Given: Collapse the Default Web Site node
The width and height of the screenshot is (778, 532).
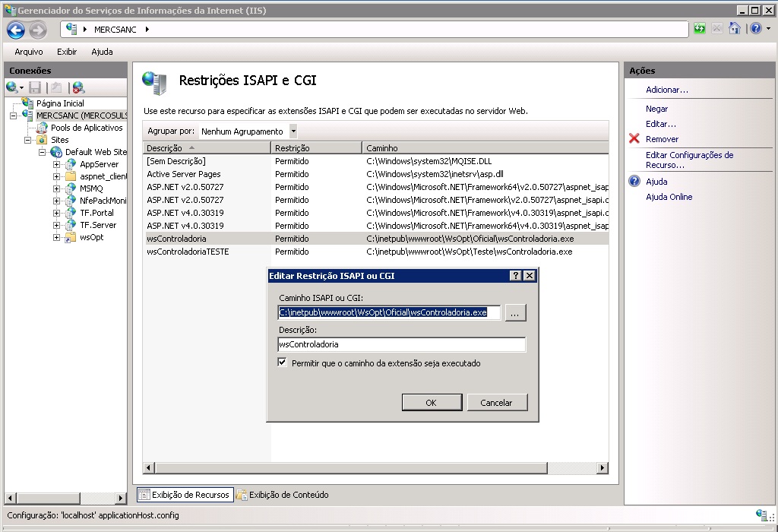Looking at the screenshot, I should coord(43,152).
